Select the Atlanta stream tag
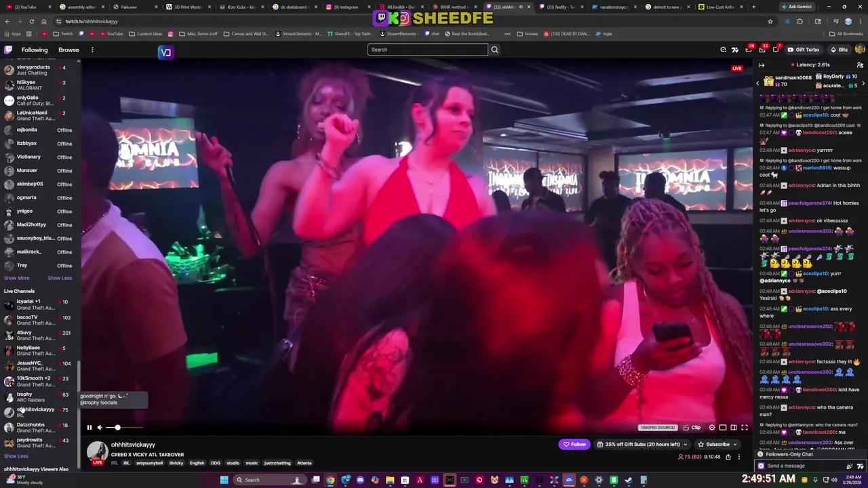The width and height of the screenshot is (868, 488). (x=304, y=463)
